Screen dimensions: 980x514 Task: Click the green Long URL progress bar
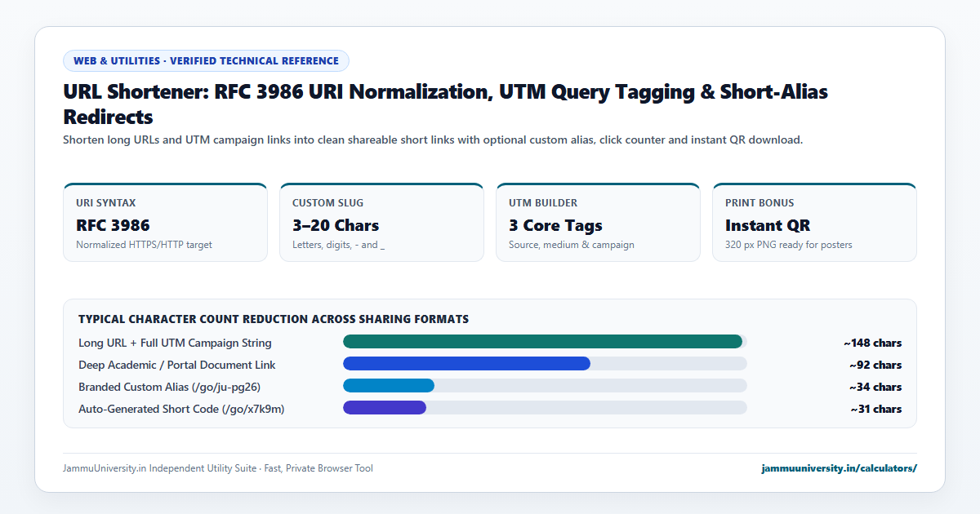pos(542,342)
